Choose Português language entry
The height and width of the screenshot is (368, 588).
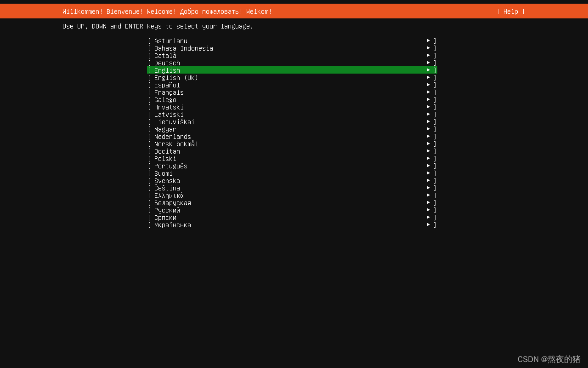point(292,166)
